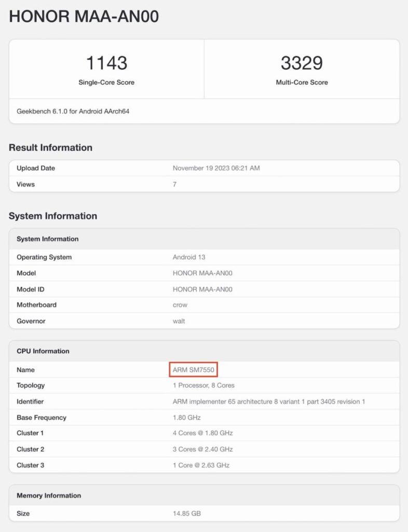Select the Android 13 value
Image resolution: width=408 pixels, height=532 pixels.
189,257
